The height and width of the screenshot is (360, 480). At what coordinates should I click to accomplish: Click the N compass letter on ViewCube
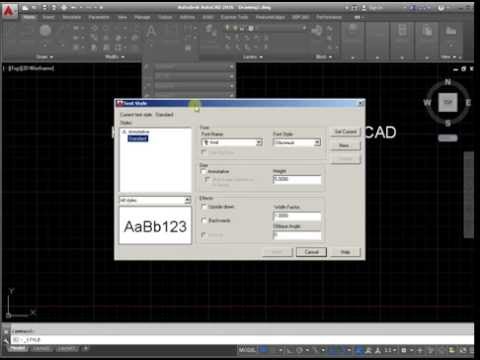[x=448, y=82]
